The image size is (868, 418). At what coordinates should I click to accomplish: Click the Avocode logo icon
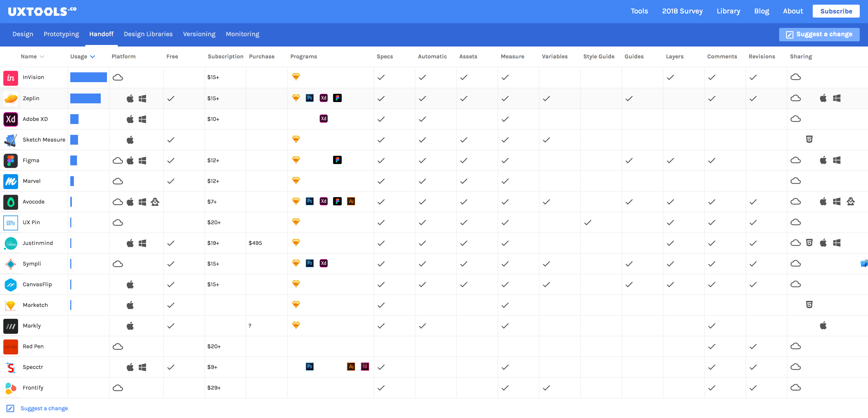[x=10, y=202]
